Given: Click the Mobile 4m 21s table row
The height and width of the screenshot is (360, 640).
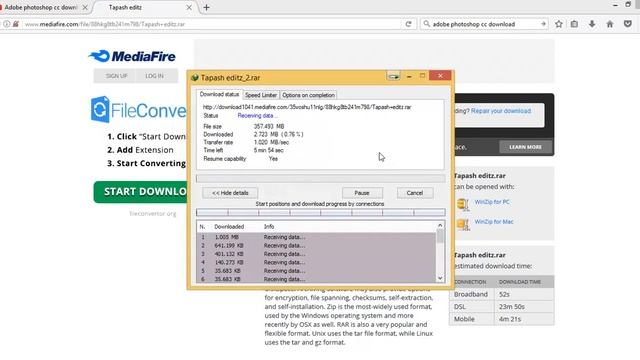Looking at the screenshot, I should (x=502, y=319).
